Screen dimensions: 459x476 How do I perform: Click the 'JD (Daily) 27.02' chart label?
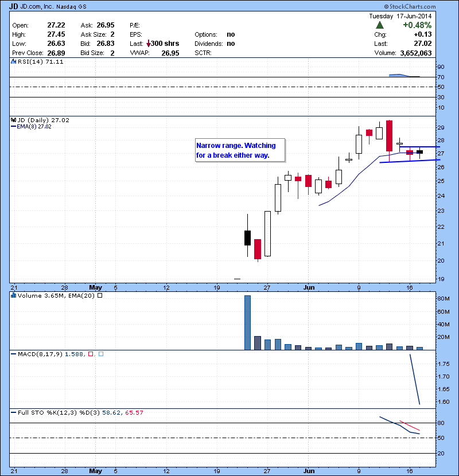pos(44,120)
